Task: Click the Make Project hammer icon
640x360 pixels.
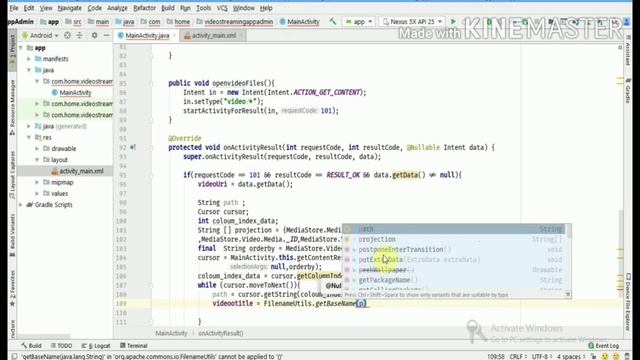Action: pyautogui.click(x=333, y=22)
